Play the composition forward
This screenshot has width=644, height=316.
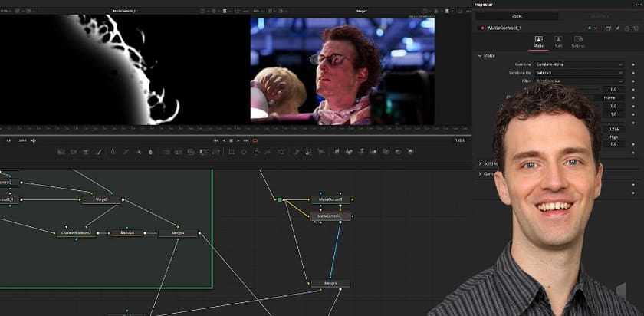238,140
